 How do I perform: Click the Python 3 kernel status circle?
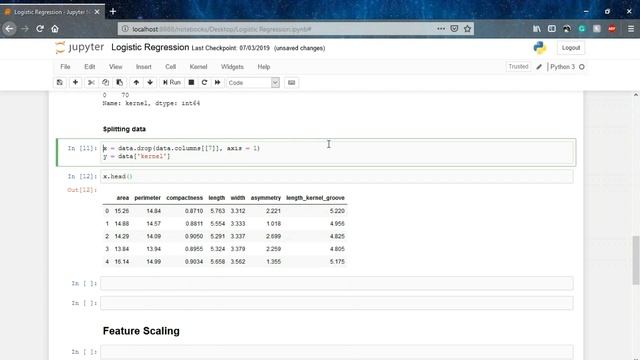pos(582,67)
